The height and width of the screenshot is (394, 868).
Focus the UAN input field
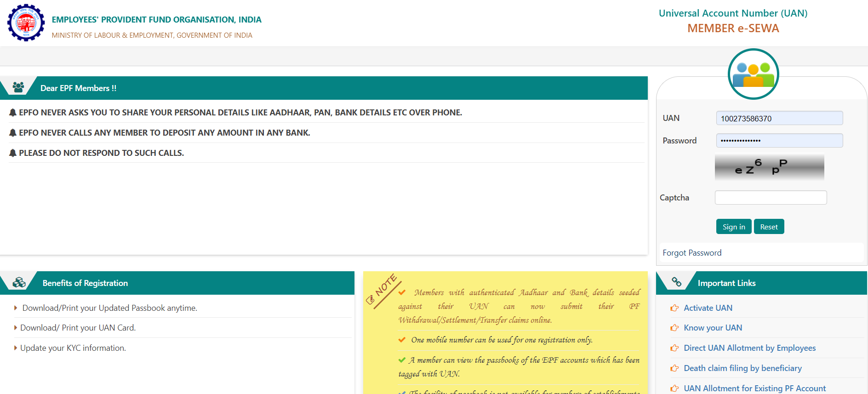779,118
